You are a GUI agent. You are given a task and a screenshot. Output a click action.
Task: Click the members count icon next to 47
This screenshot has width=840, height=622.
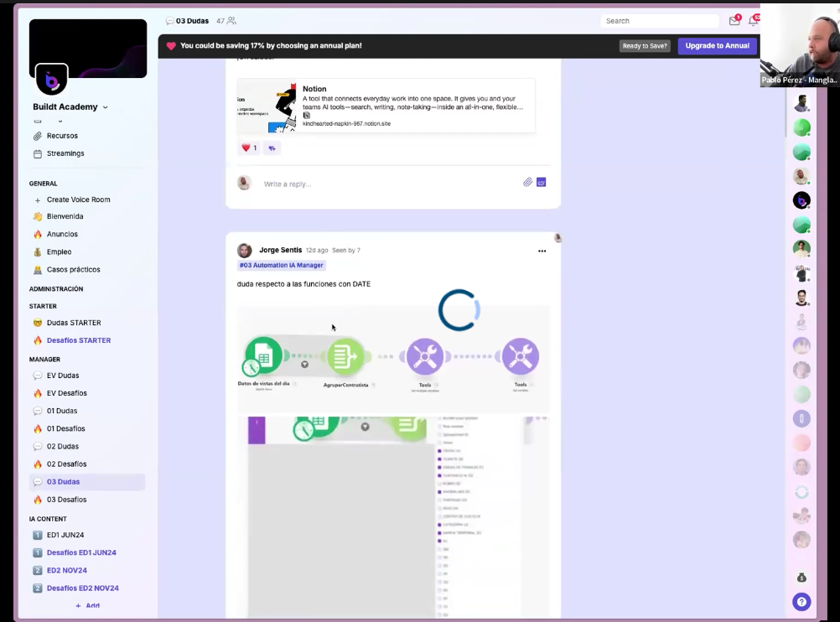pos(231,21)
